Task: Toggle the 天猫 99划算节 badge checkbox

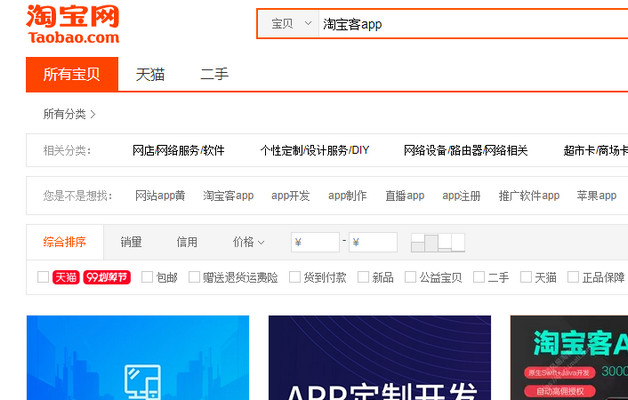Action: [x=43, y=277]
